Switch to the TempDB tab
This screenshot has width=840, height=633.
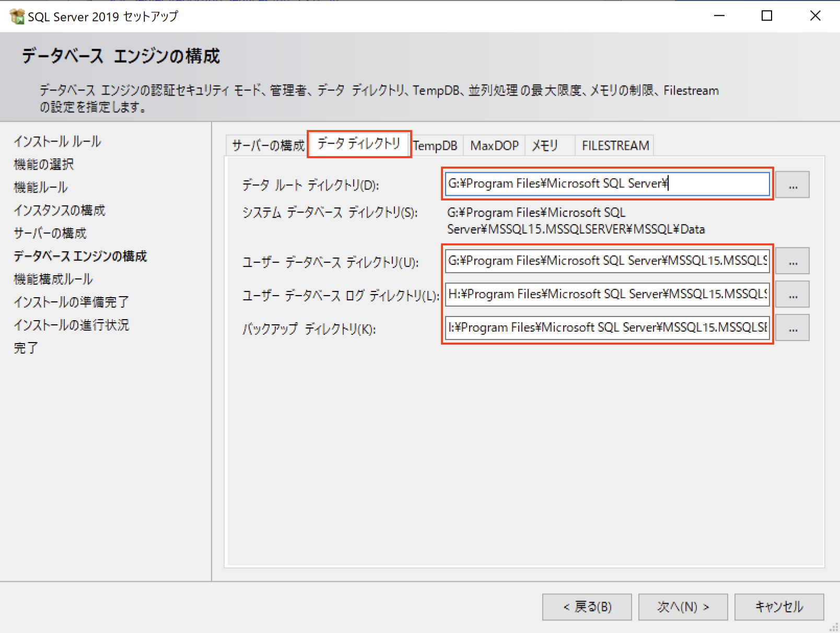click(436, 145)
